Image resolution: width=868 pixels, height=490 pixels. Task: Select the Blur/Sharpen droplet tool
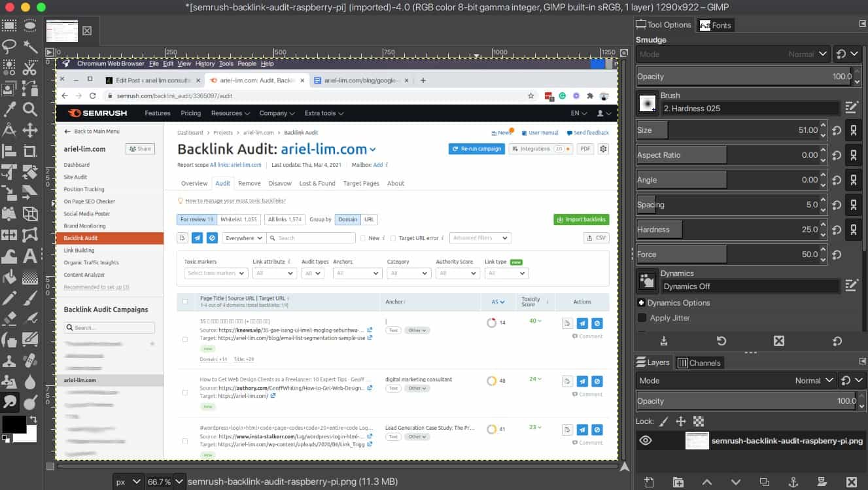coord(30,381)
